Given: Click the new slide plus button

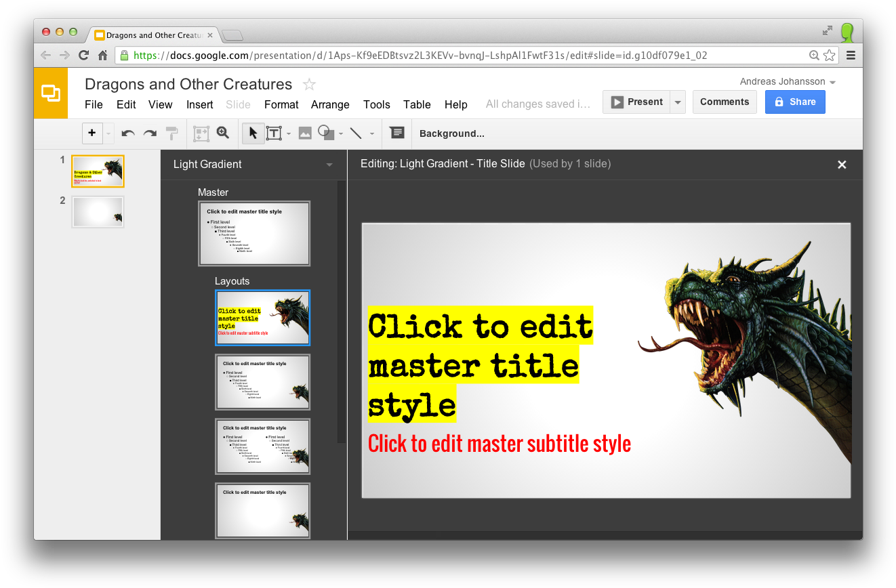Looking at the screenshot, I should click(92, 133).
